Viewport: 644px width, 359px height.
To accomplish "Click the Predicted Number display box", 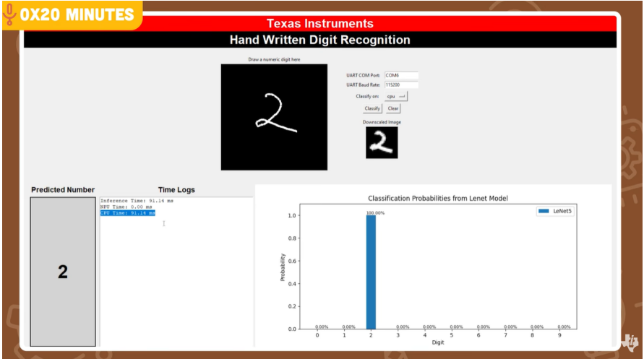I will (x=63, y=272).
